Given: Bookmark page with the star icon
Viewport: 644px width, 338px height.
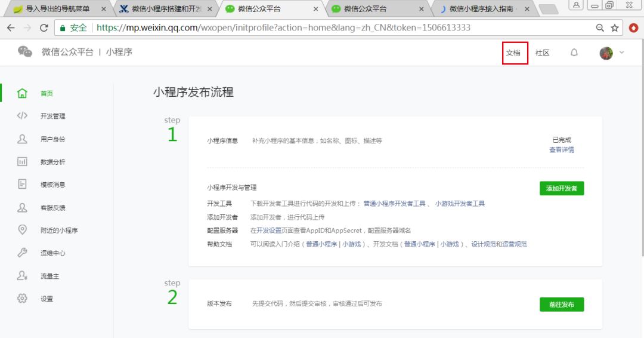Looking at the screenshot, I should tap(615, 28).
